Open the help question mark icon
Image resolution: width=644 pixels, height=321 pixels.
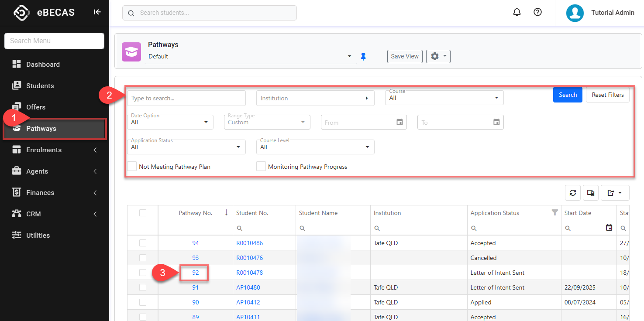point(538,12)
